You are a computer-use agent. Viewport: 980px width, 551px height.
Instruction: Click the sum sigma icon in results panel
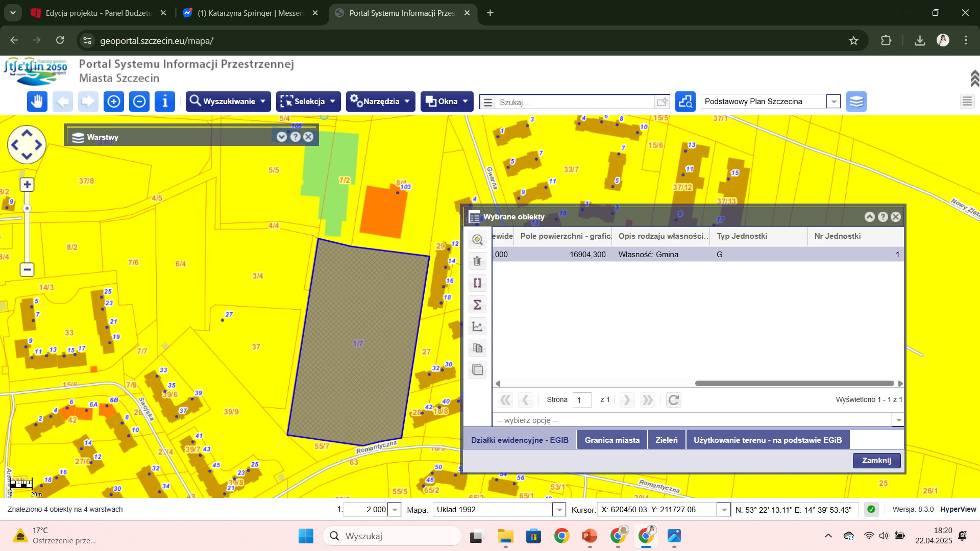477,305
